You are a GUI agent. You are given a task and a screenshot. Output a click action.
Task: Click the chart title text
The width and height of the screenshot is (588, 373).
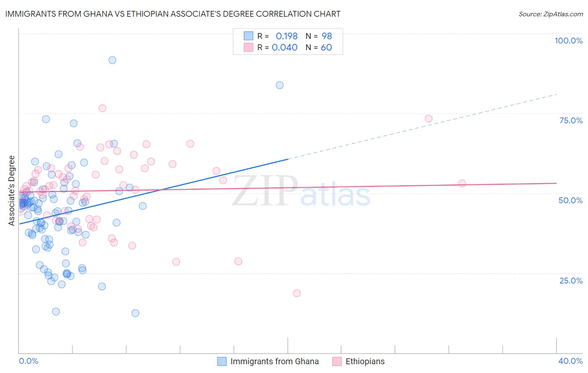(173, 14)
